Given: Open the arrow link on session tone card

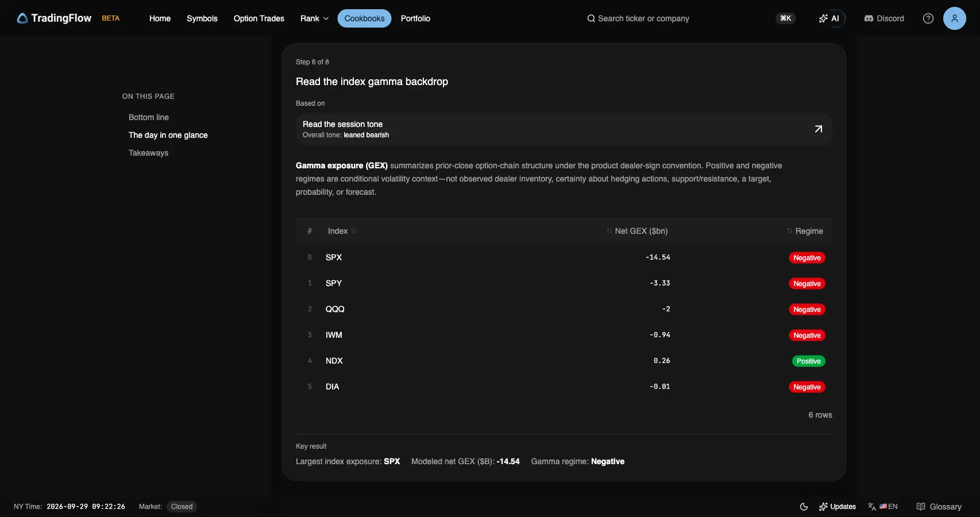Looking at the screenshot, I should [x=818, y=129].
